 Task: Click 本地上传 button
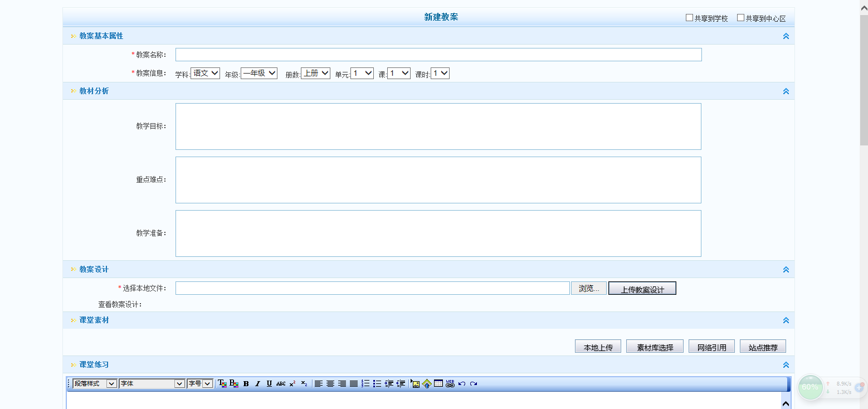(598, 346)
